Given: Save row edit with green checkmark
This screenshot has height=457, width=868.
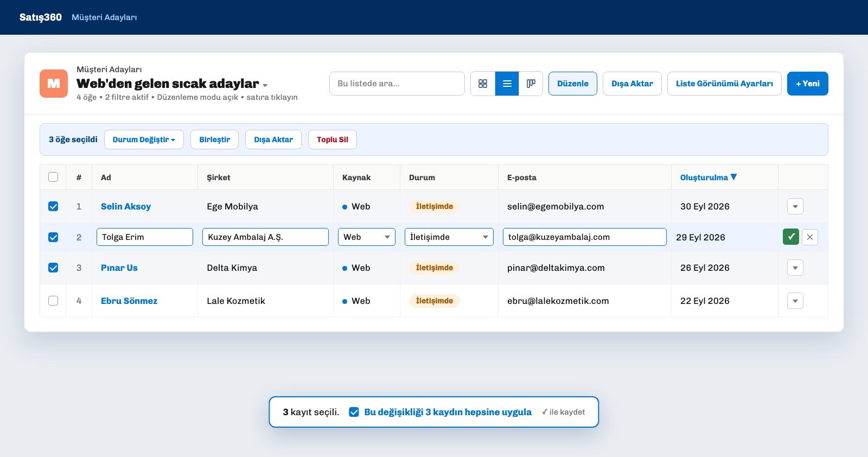Looking at the screenshot, I should pyautogui.click(x=791, y=237).
